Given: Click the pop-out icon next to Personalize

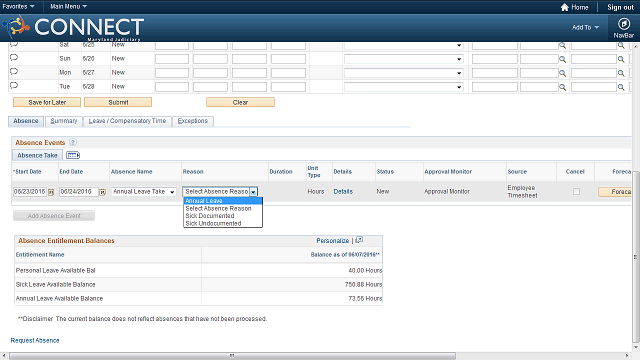Looking at the screenshot, I should (x=359, y=240).
